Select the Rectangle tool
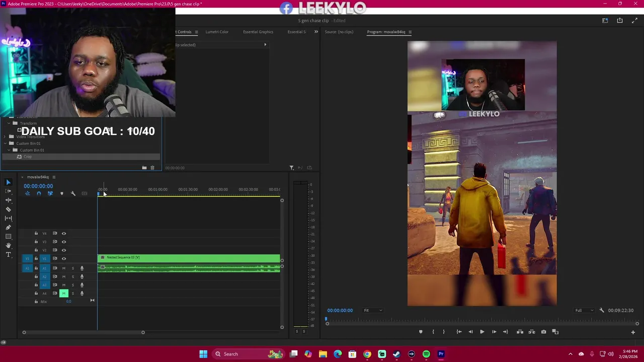This screenshot has height=362, width=644. tap(8, 236)
